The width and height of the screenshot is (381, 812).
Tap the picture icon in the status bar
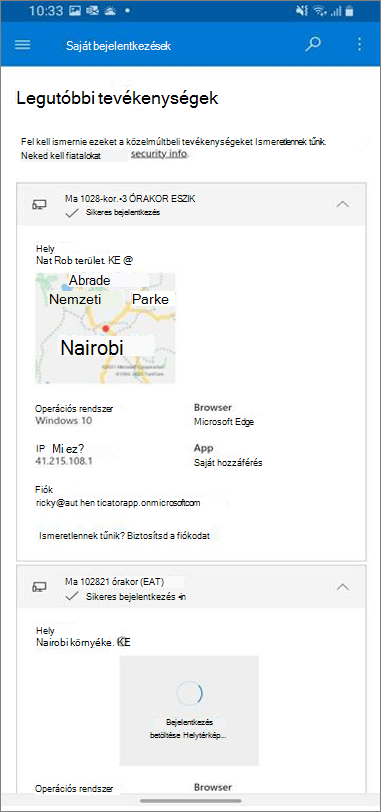[75, 11]
